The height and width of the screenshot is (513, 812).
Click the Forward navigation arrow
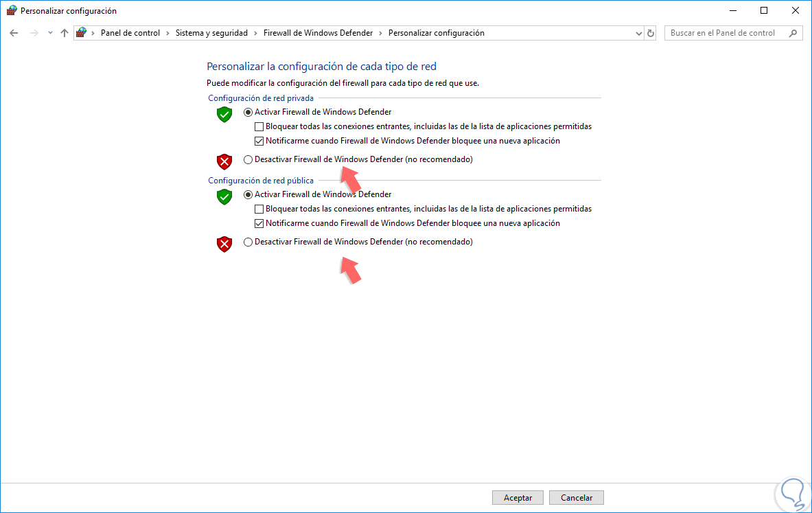tap(34, 33)
